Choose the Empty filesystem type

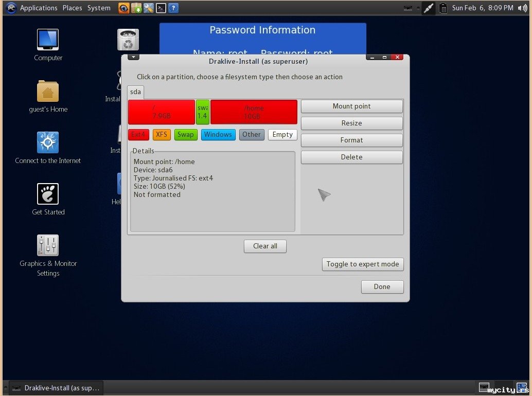click(x=282, y=135)
